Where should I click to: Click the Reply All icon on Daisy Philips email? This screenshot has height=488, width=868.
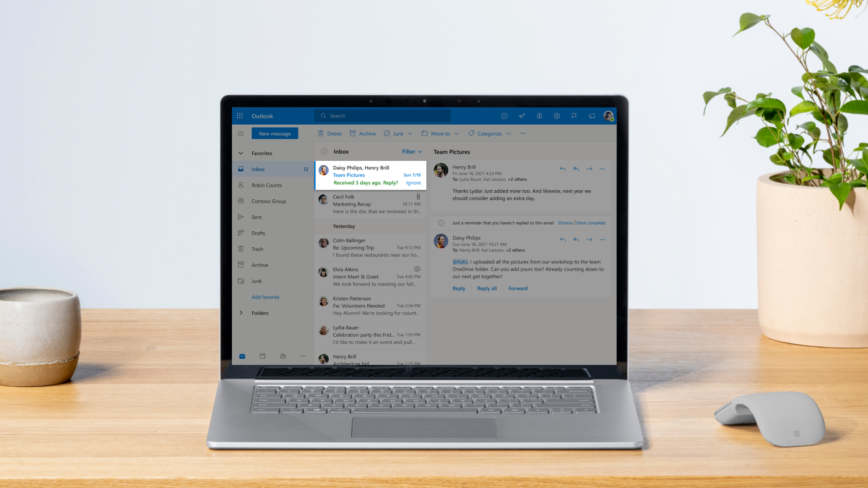pos(576,239)
